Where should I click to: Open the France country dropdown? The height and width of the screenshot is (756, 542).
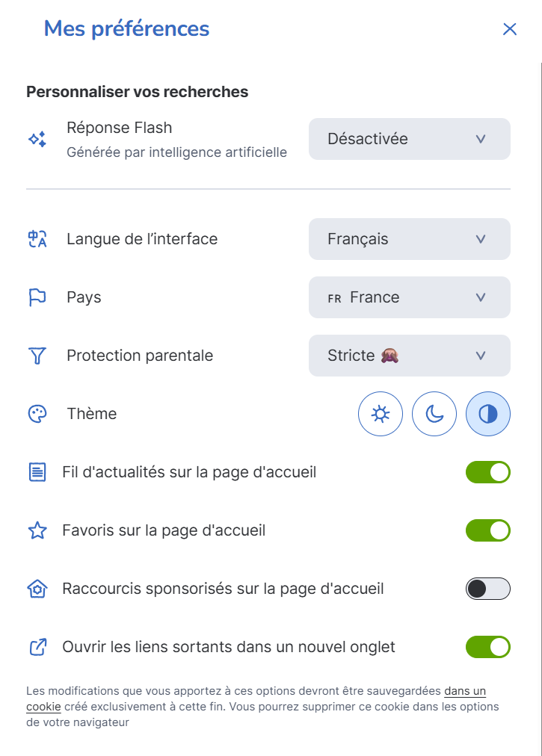[410, 297]
